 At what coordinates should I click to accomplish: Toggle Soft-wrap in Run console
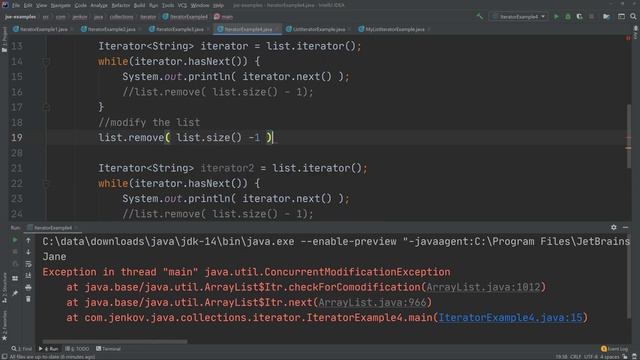(28, 264)
